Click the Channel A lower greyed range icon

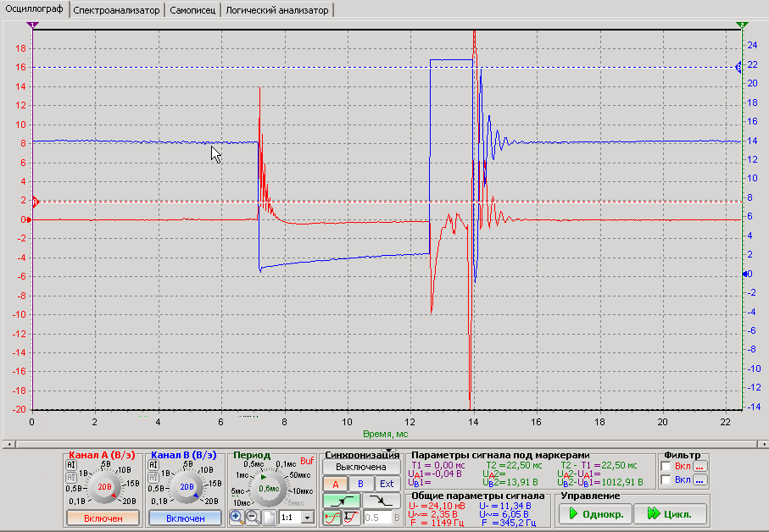point(71,477)
